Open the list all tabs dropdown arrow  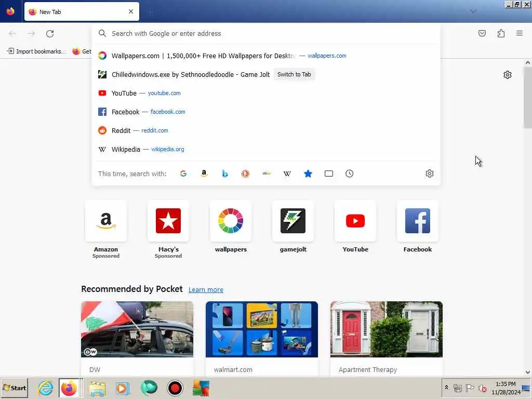[x=473, y=11]
